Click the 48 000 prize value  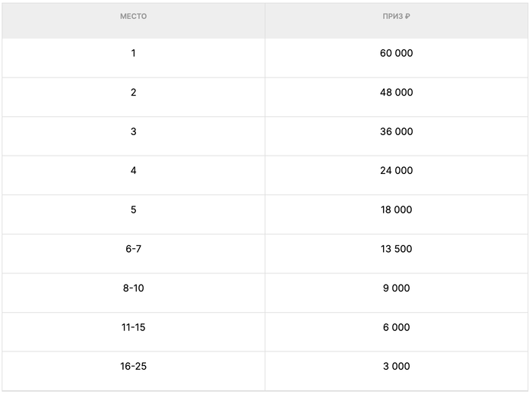396,93
